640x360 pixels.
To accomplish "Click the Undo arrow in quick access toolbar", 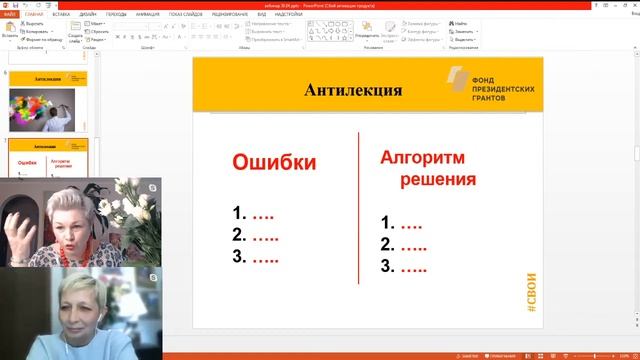I will click(x=26, y=5).
